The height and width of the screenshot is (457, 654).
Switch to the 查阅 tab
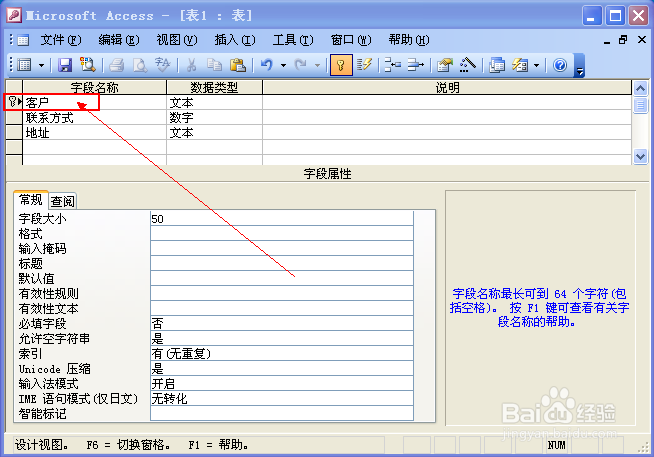coord(63,201)
